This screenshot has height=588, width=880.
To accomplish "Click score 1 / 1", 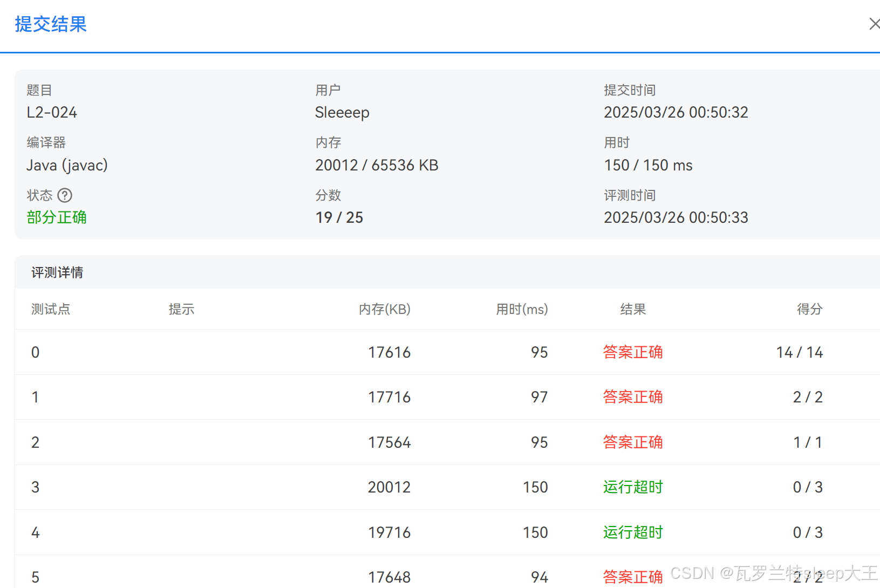I will 808,442.
